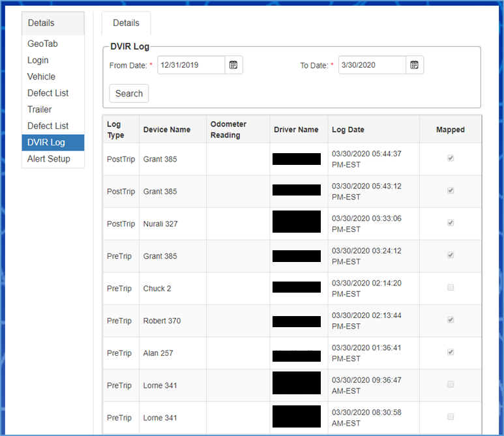The width and height of the screenshot is (504, 436).
Task: Toggle Mapped checkbox for Chuck 2 row
Action: pyautogui.click(x=451, y=288)
